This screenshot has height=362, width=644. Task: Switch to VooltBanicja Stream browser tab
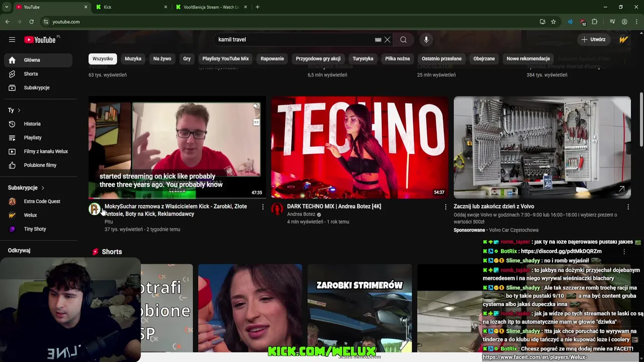point(211,7)
